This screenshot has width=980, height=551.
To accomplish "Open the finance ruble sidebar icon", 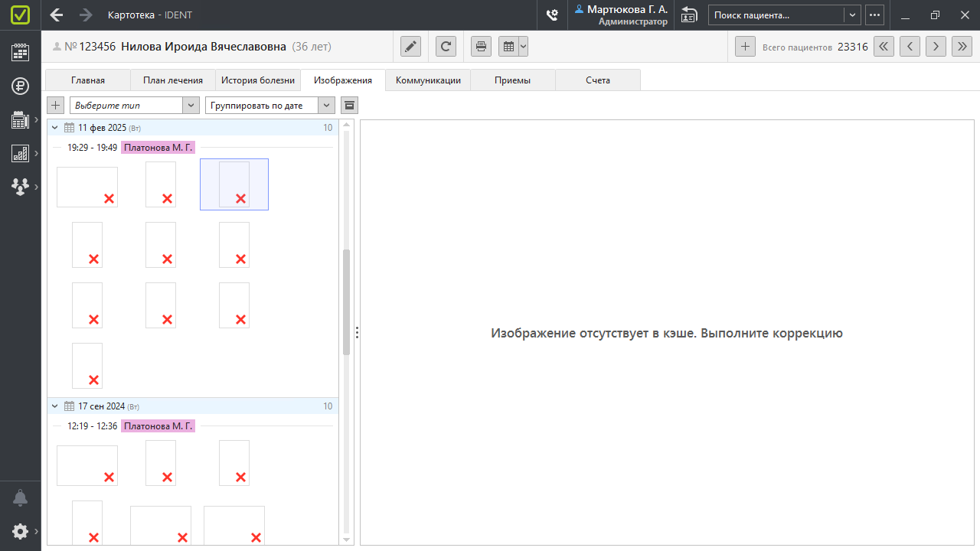I will pyautogui.click(x=21, y=86).
